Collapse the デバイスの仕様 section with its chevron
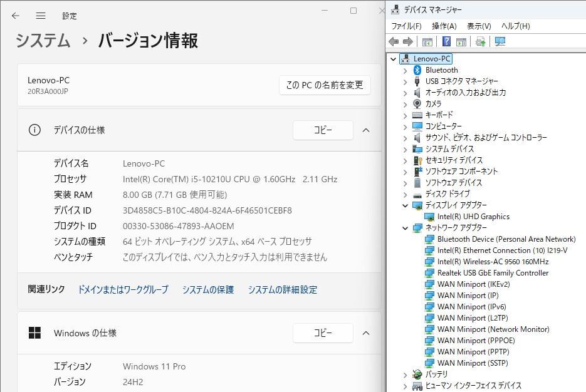Image resolution: width=586 pixels, height=392 pixels. point(367,130)
